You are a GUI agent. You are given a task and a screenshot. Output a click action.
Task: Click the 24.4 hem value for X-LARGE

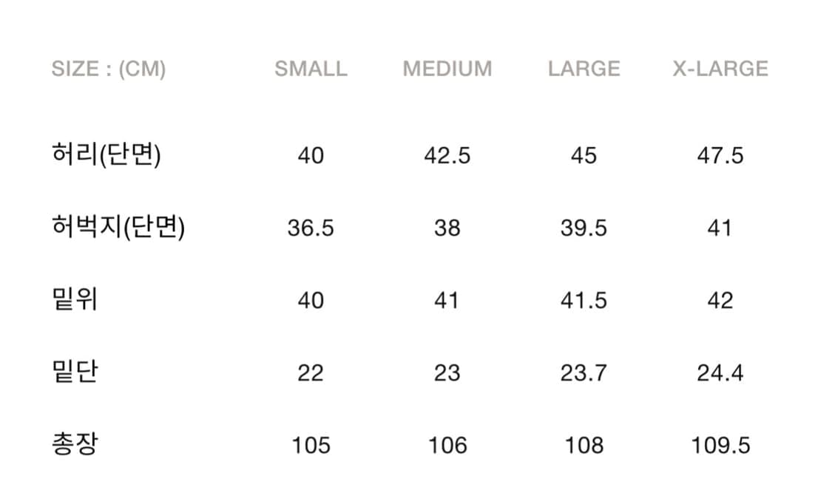click(720, 373)
